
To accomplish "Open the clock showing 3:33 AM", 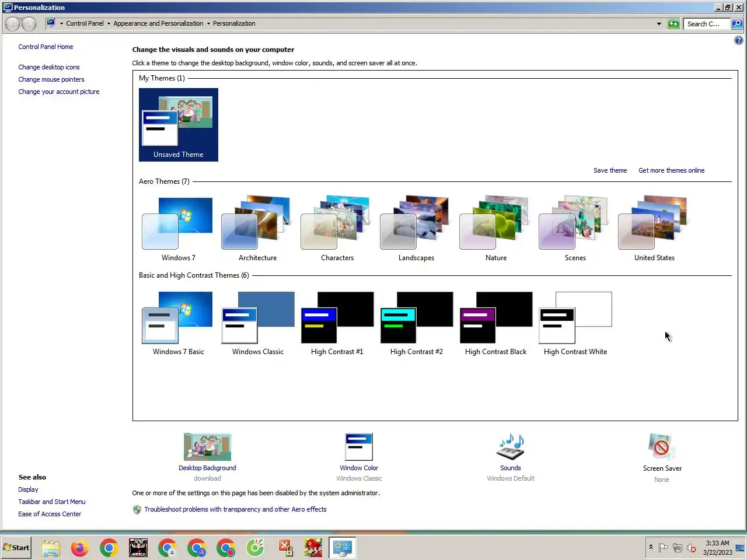I will pyautogui.click(x=717, y=548).
